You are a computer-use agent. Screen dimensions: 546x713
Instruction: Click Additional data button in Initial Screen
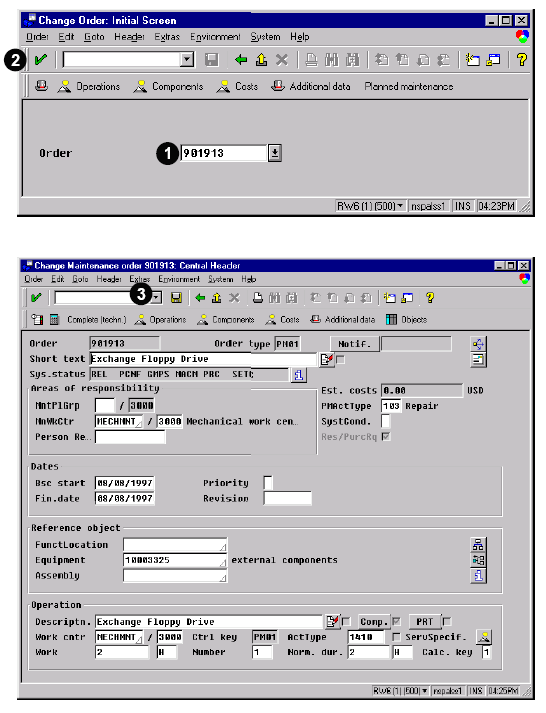pos(311,86)
